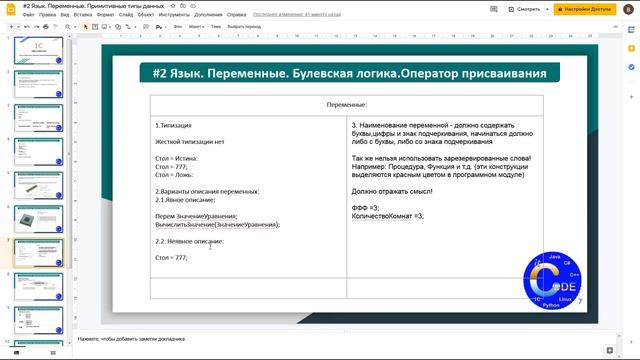Viewport: 640px width, 360px height.
Task: Switch to grid view at bottom left
Action: coord(53,353)
